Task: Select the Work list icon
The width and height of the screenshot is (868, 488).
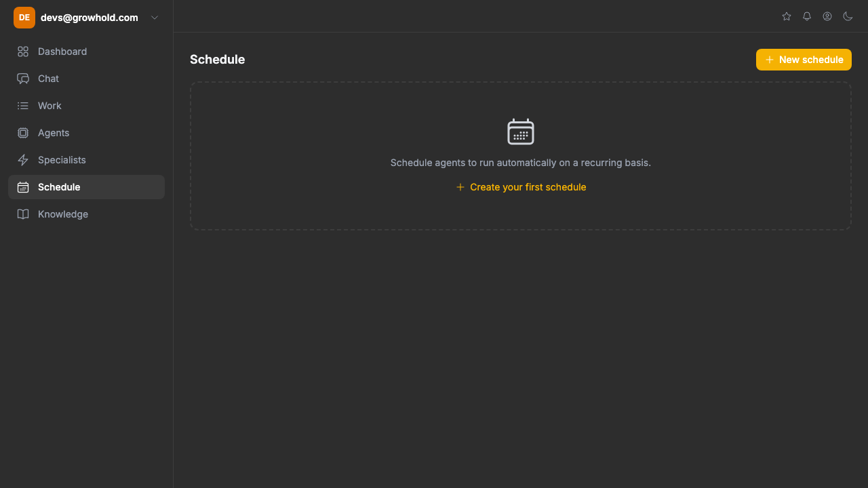Action: click(x=23, y=106)
